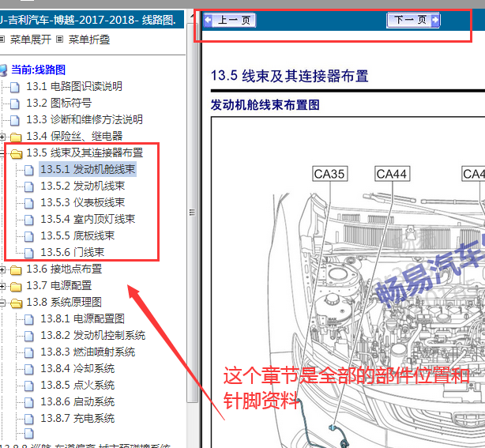
Task: Click the page icon of 13.5.1 发动机舱线束
Action: pos(28,170)
